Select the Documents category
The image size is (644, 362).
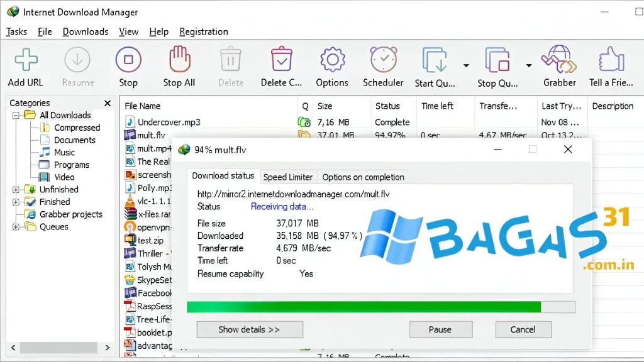74,140
